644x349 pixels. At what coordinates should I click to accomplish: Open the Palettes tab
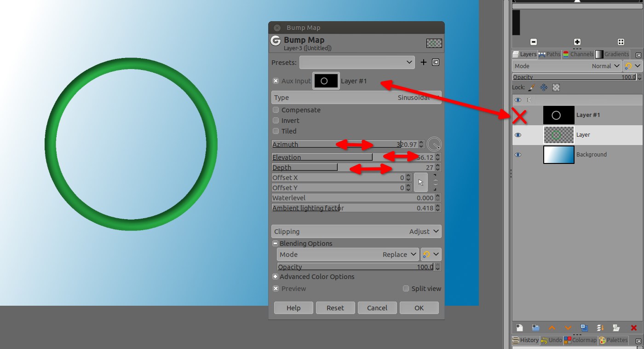613,340
